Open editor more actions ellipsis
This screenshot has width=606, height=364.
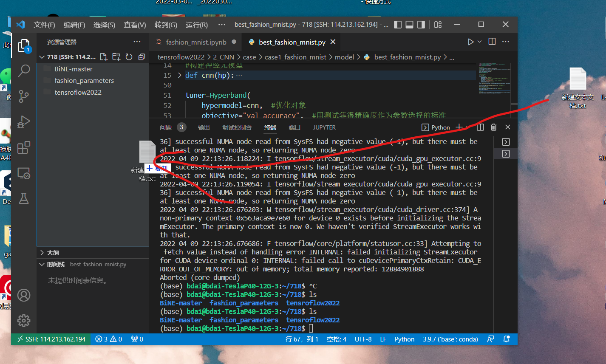pyautogui.click(x=506, y=42)
